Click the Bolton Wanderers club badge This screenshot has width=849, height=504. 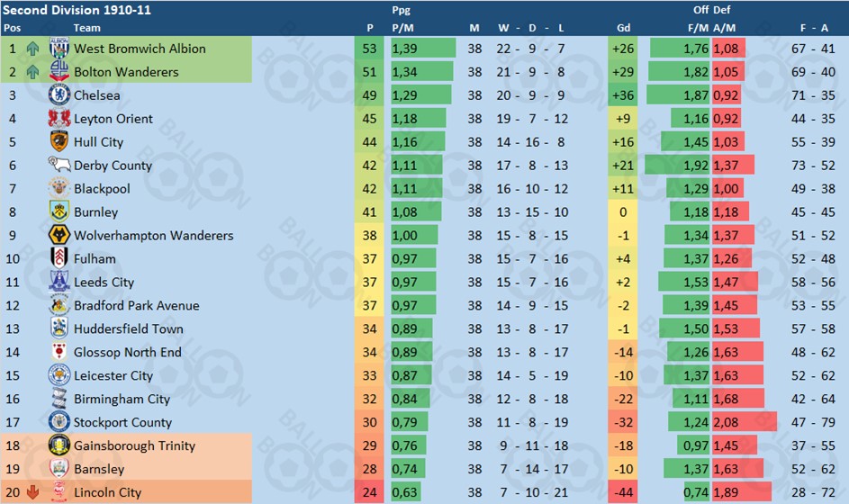pyautogui.click(x=59, y=71)
